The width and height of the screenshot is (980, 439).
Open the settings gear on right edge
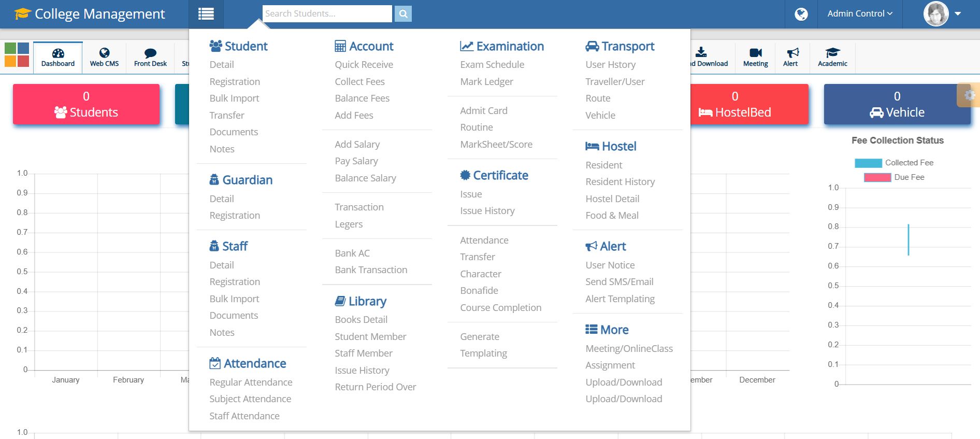[x=970, y=95]
